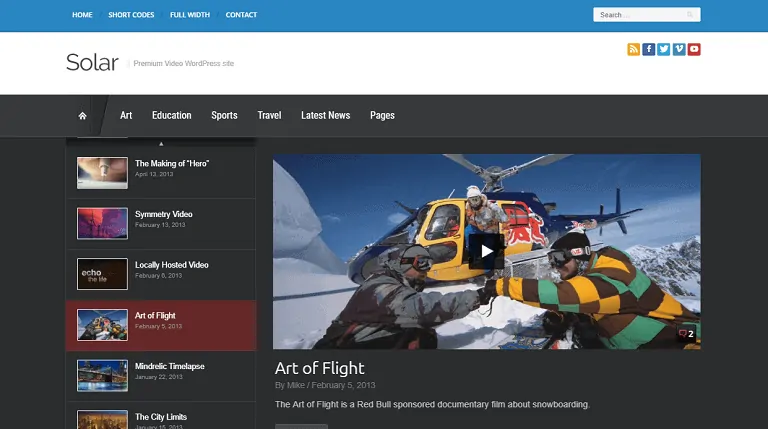Open the comments count bubble on video
The image size is (768, 429).
click(686, 334)
